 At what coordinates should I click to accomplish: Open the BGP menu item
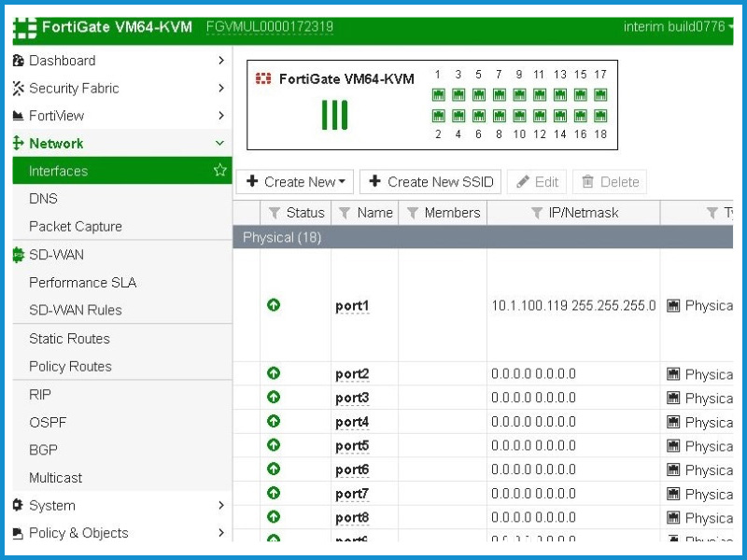click(x=43, y=450)
